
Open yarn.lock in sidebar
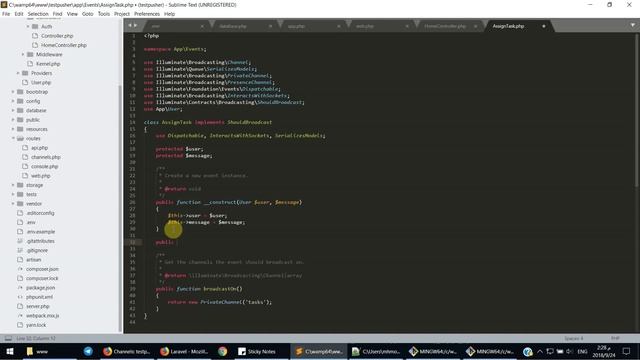tap(36, 325)
